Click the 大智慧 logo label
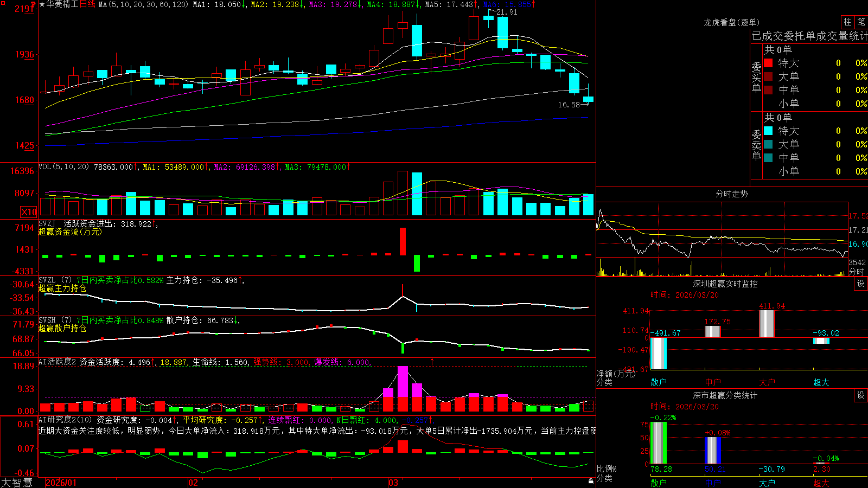868x488 pixels. click(17, 483)
